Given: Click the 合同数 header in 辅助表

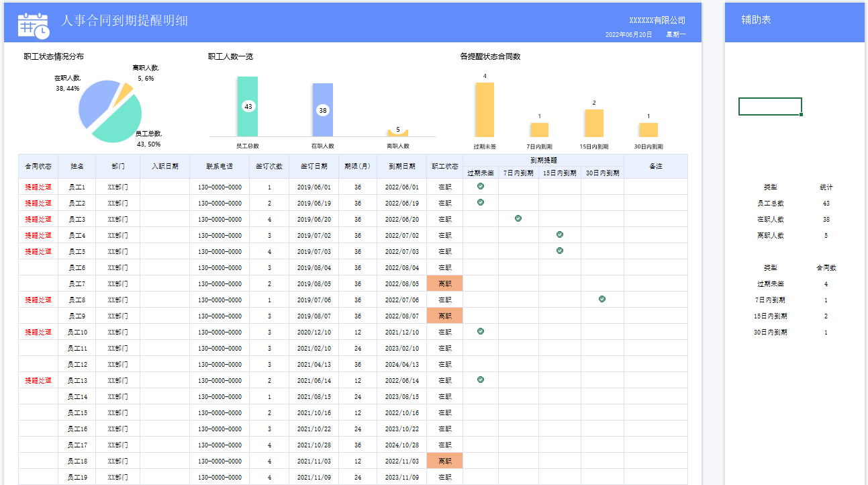Looking at the screenshot, I should [x=826, y=267].
